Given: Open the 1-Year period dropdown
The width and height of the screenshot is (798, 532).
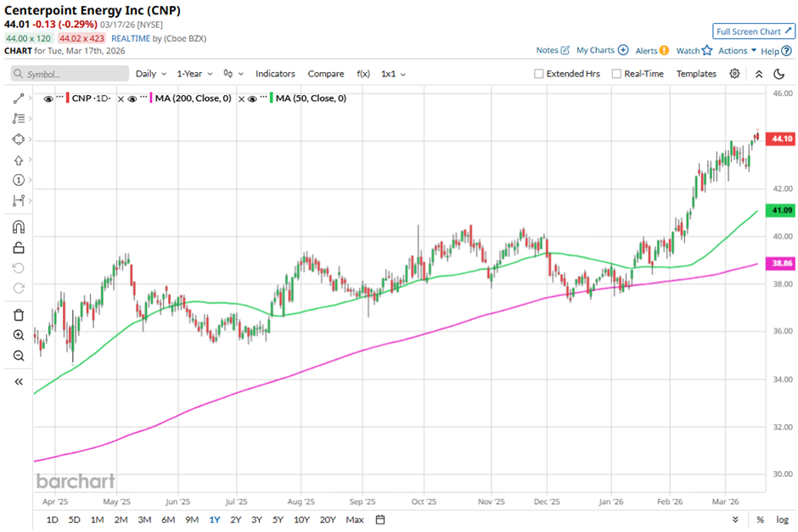Looking at the screenshot, I should (x=194, y=74).
